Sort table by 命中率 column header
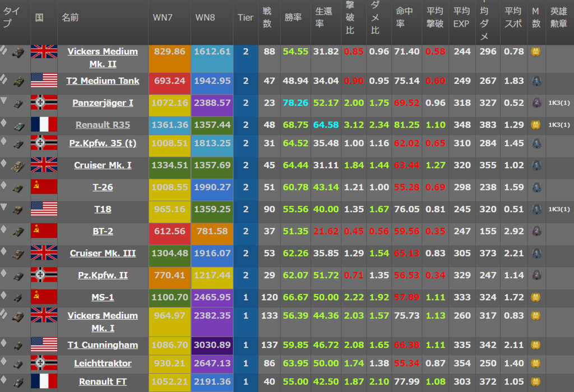Viewport: 574px width, 392px height. [x=404, y=17]
